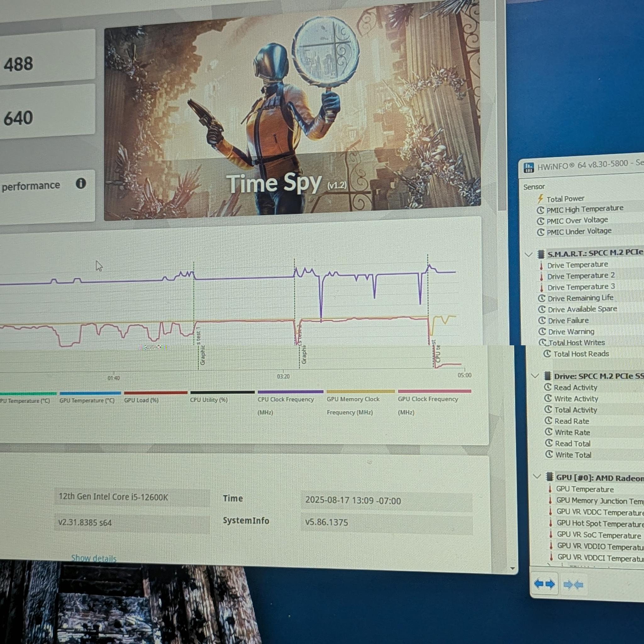644x644 pixels.
Task: Click the red GPU Load legend color bar
Action: (156, 393)
